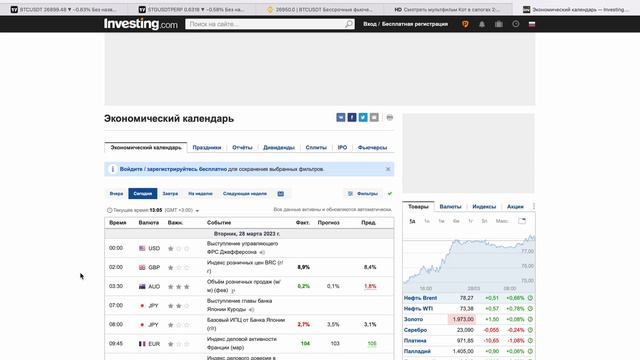
Task: Open the portfolio briefcase icon
Action: tap(499, 24)
